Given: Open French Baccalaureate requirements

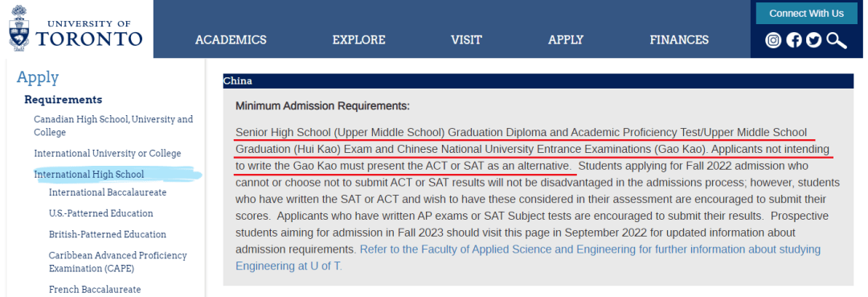Looking at the screenshot, I should pos(95,290).
